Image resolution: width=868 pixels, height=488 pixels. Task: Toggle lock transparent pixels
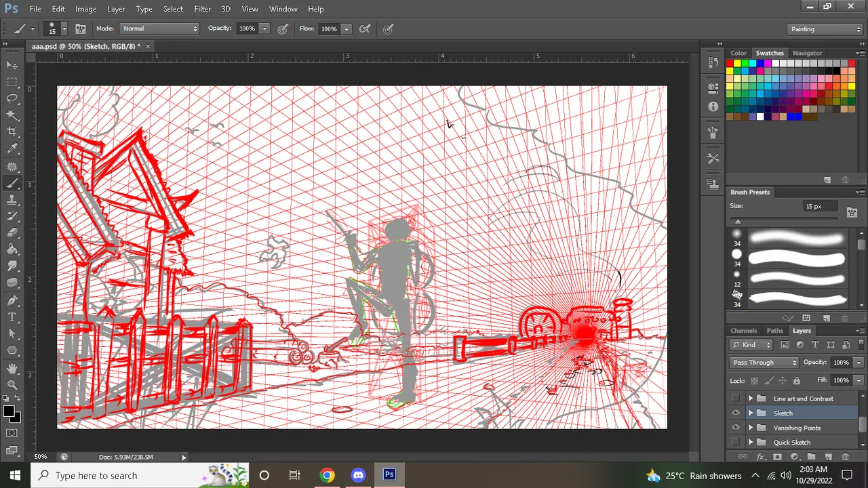tap(754, 380)
